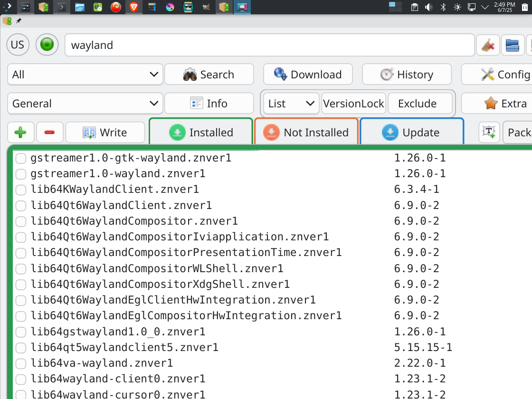Click the wayland search input field
This screenshot has width=532, height=399.
point(269,45)
